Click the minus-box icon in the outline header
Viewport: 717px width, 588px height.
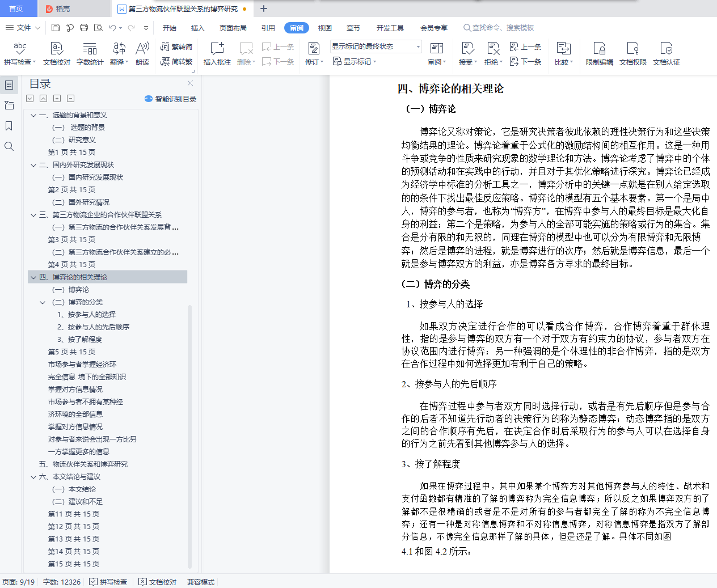click(x=70, y=99)
